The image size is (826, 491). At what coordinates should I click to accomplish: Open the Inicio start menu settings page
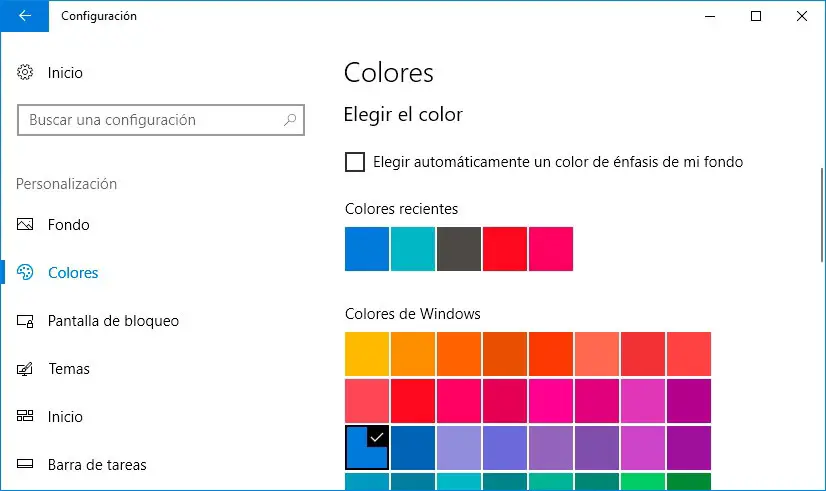(x=65, y=417)
